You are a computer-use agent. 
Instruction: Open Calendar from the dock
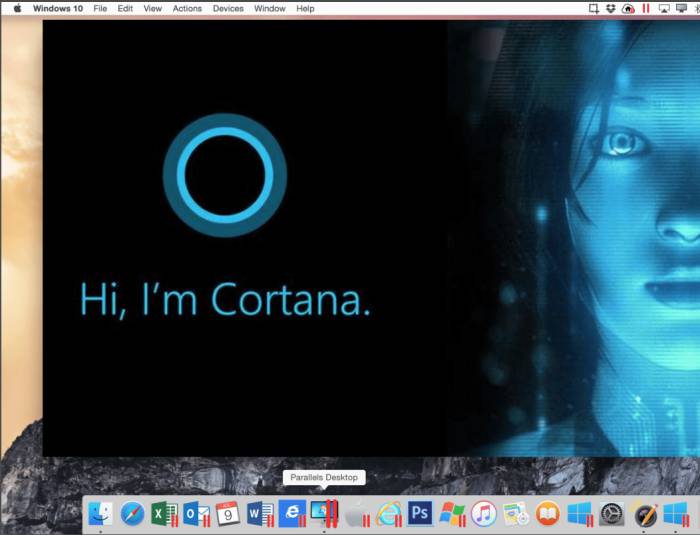point(228,514)
